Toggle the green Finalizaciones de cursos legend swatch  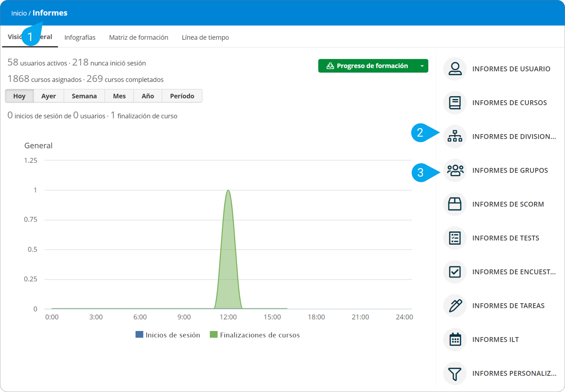click(x=214, y=335)
